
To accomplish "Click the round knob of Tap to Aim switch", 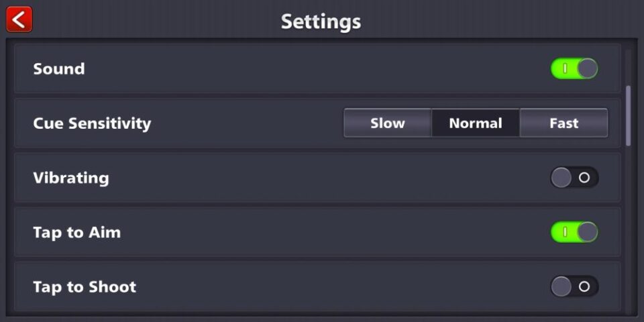I will (x=587, y=232).
